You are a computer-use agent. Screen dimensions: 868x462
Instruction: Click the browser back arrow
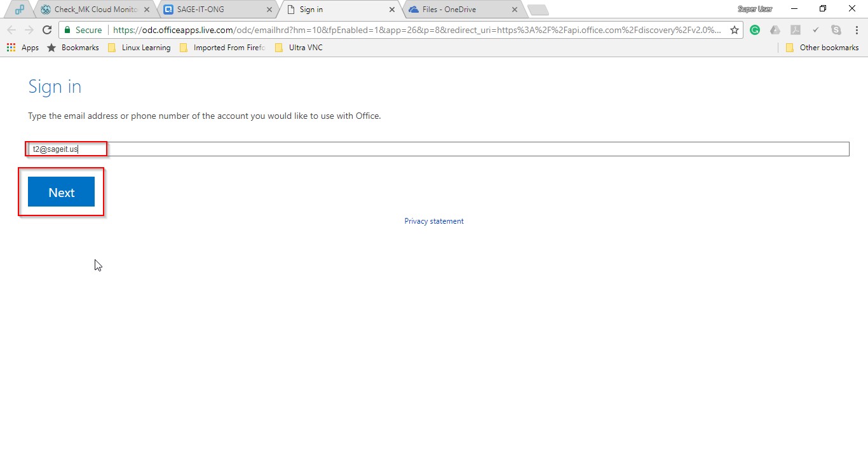11,30
